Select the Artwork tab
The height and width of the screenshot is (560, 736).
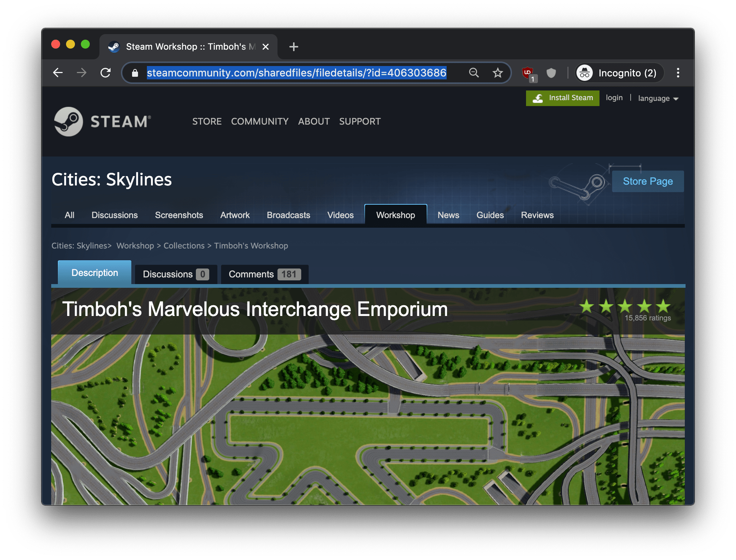point(235,215)
